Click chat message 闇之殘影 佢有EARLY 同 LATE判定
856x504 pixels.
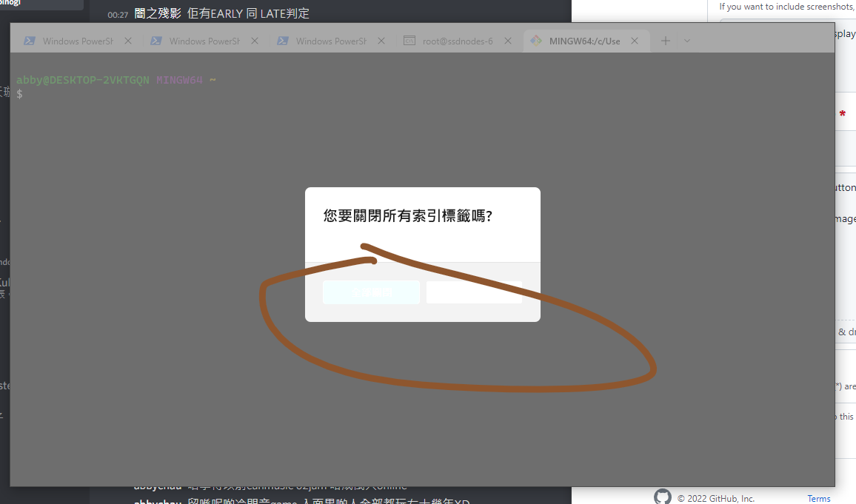coord(221,13)
